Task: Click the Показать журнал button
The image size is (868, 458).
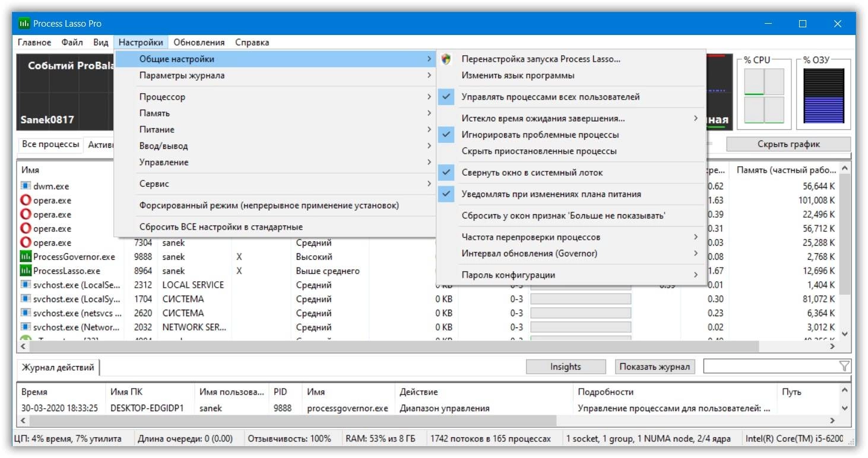Action: click(x=655, y=367)
